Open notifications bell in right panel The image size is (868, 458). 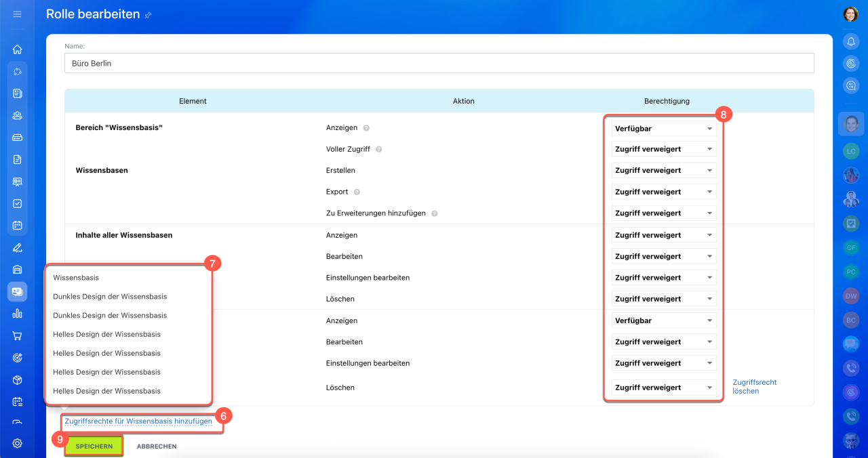click(x=851, y=41)
